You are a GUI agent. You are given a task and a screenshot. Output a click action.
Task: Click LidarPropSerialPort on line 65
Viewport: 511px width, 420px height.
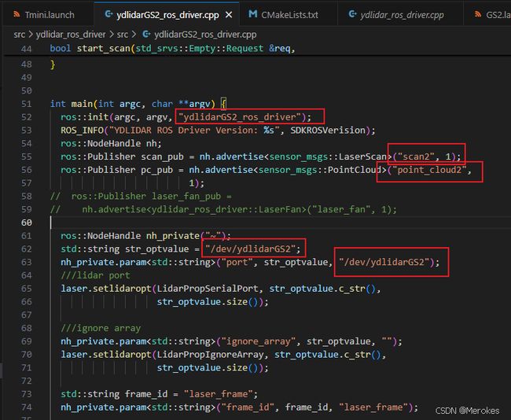pyautogui.click(x=208, y=289)
